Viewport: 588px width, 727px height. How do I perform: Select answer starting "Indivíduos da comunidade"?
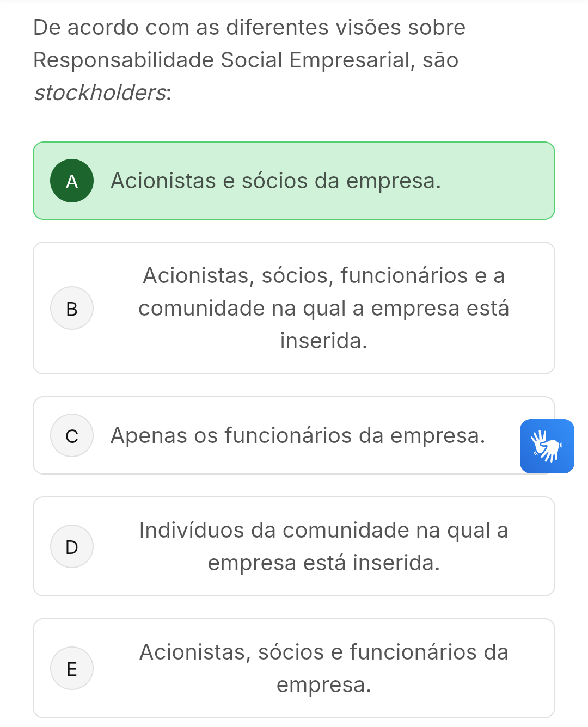point(323,531)
